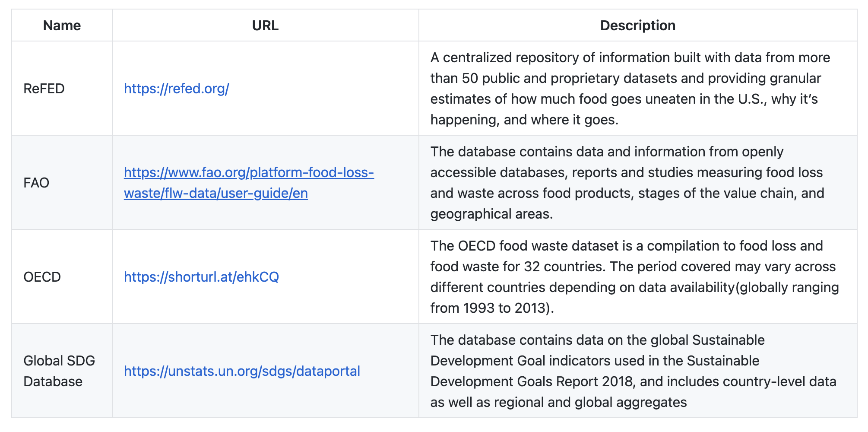This screenshot has width=868, height=432.
Task: Click the text "happening, and where it goes."
Action: click(524, 120)
